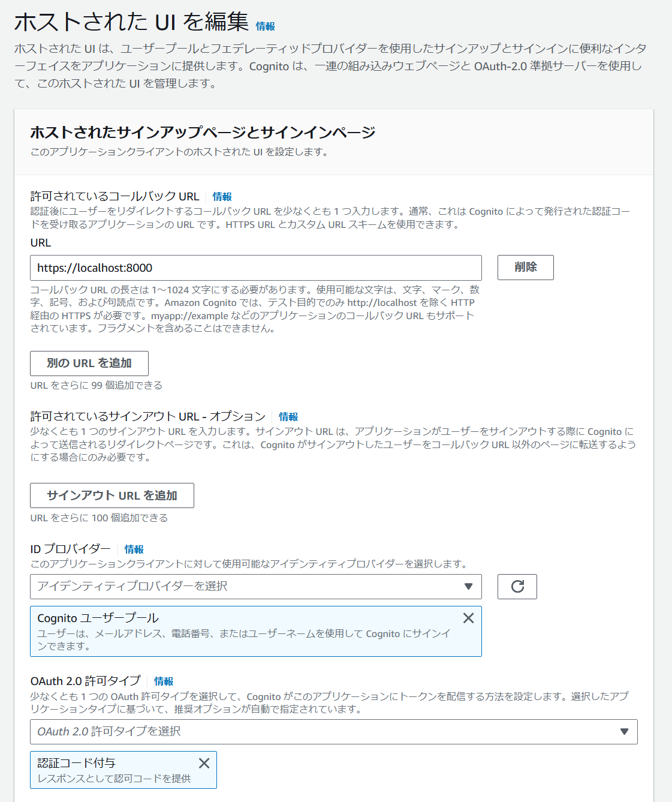Click サインアウト URL を追加 button

(x=112, y=495)
